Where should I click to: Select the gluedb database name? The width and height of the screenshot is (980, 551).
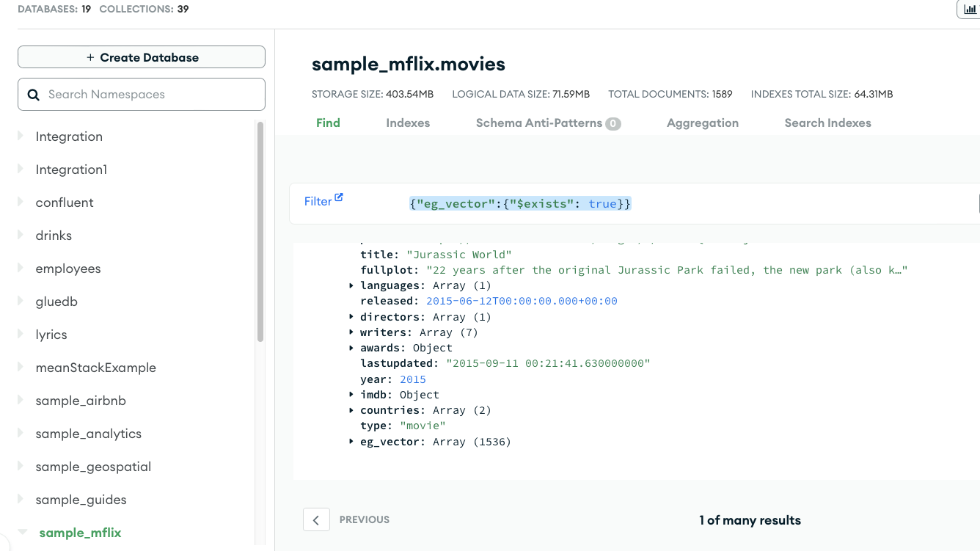(56, 302)
